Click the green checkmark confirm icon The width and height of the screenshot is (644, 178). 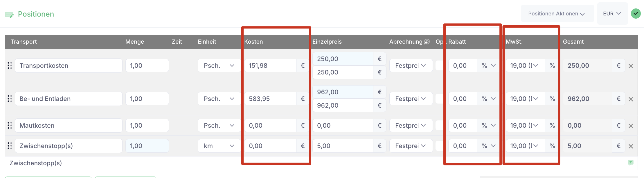[636, 13]
